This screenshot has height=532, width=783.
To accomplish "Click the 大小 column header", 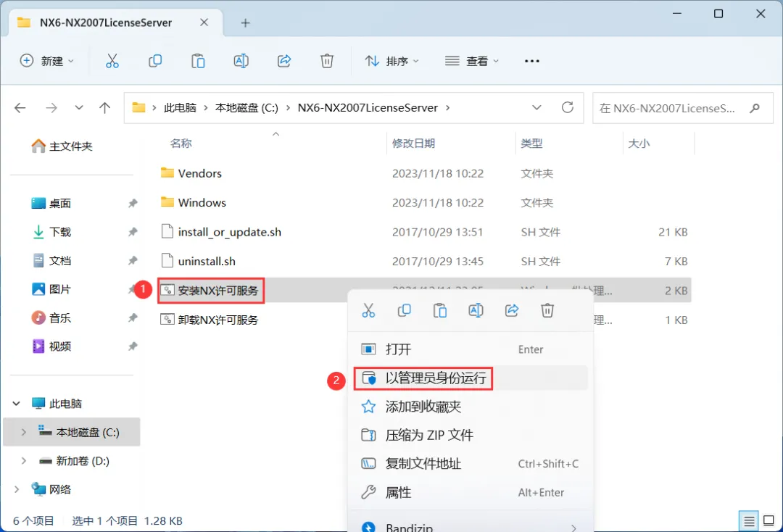I will pos(639,144).
